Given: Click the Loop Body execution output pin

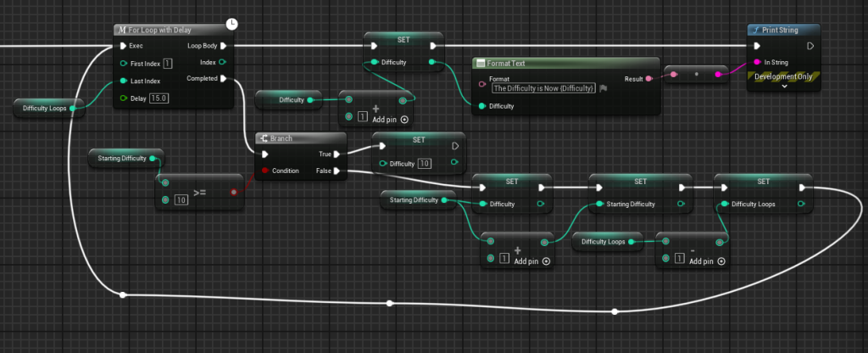Looking at the screenshot, I should 224,46.
